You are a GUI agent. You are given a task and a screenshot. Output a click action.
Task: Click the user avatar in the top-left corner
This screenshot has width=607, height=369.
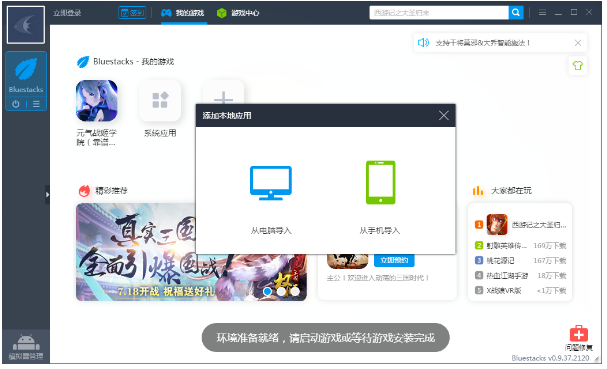pyautogui.click(x=26, y=25)
